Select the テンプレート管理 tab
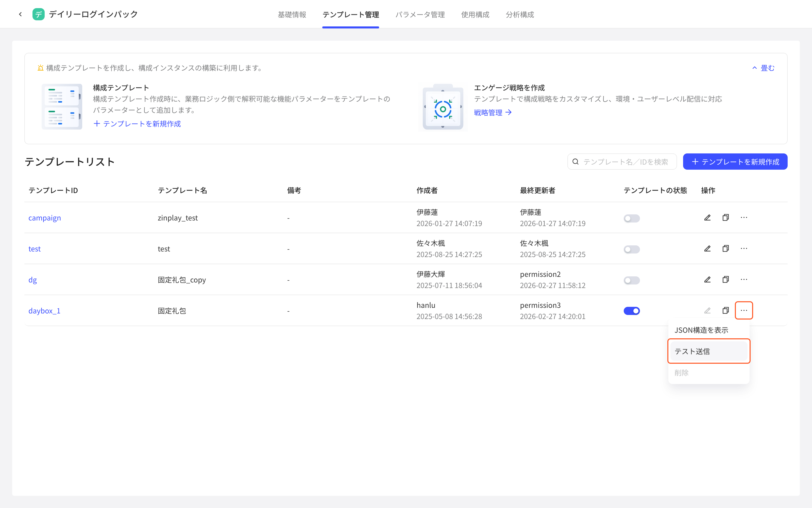The image size is (812, 508). point(351,14)
